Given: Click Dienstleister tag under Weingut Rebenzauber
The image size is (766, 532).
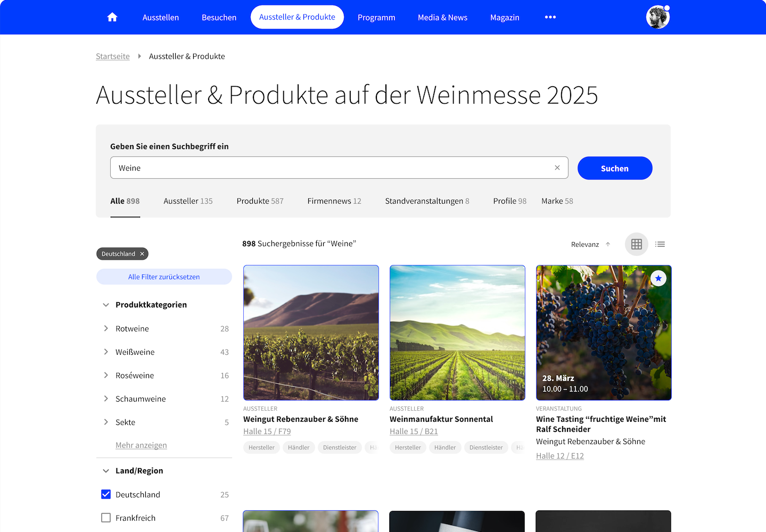Looking at the screenshot, I should [340, 447].
